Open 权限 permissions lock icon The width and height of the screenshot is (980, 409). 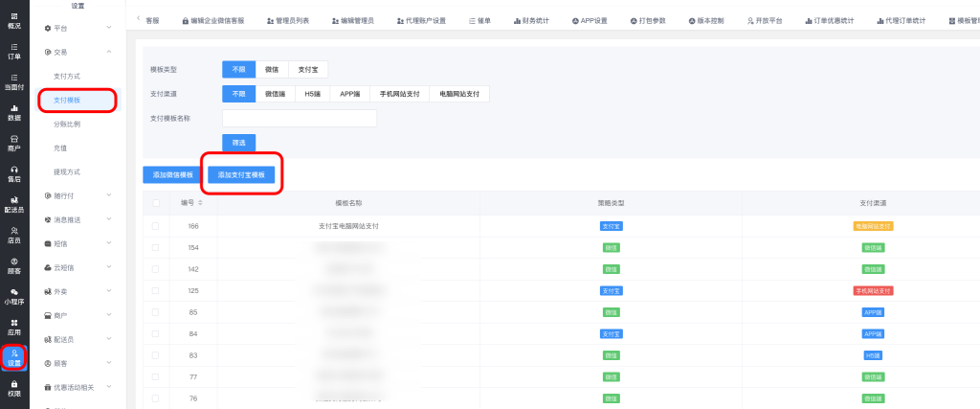click(13, 388)
